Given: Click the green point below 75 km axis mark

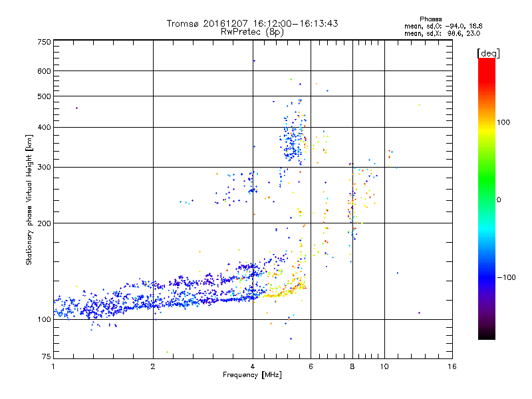Looking at the screenshot, I should tap(168, 352).
